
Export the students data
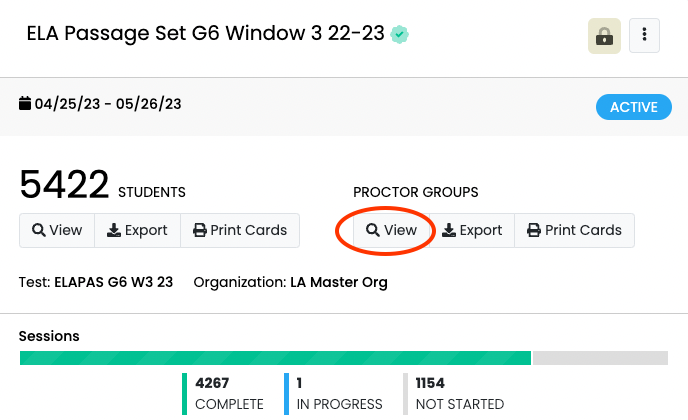point(137,230)
